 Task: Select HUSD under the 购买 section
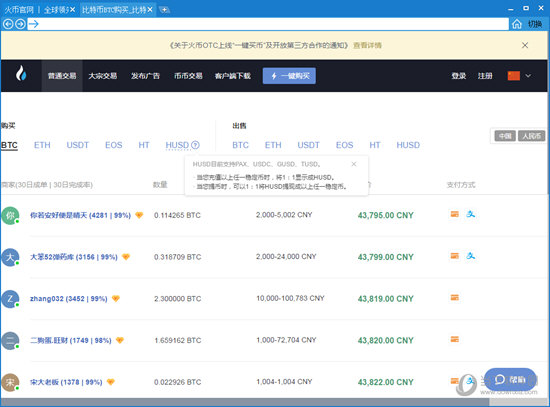(x=177, y=145)
